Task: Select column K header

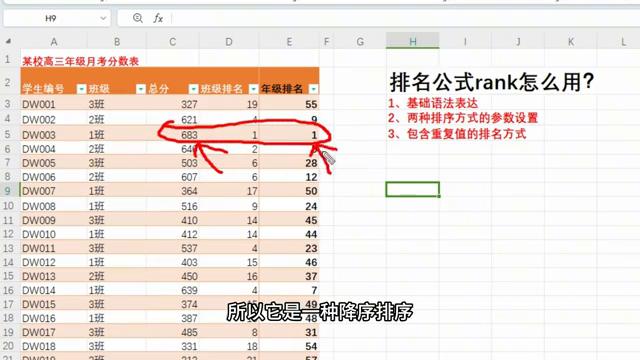Action: [x=571, y=42]
